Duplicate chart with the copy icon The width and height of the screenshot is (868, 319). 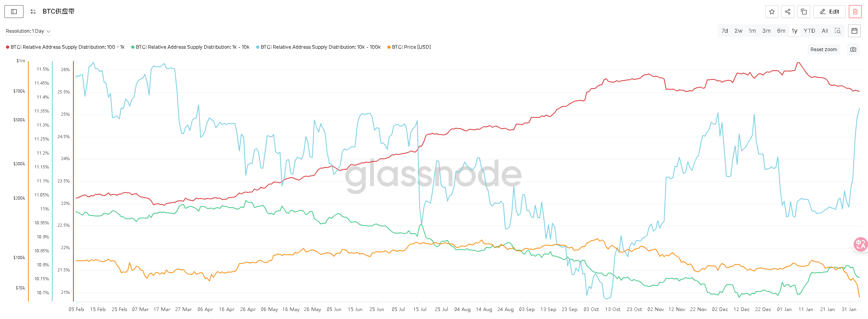[x=804, y=12]
